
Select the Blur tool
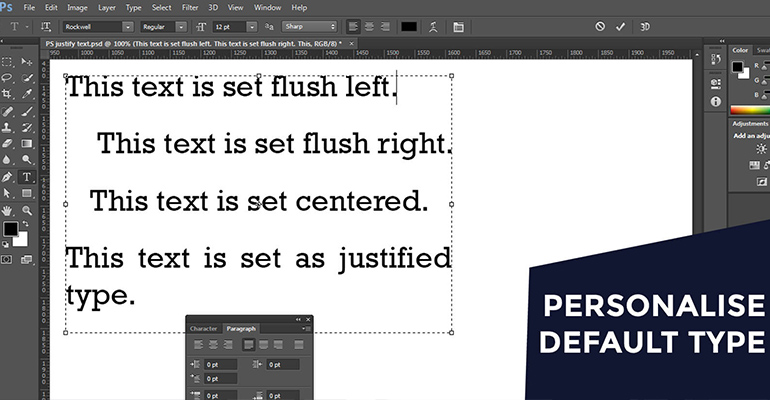[7, 160]
